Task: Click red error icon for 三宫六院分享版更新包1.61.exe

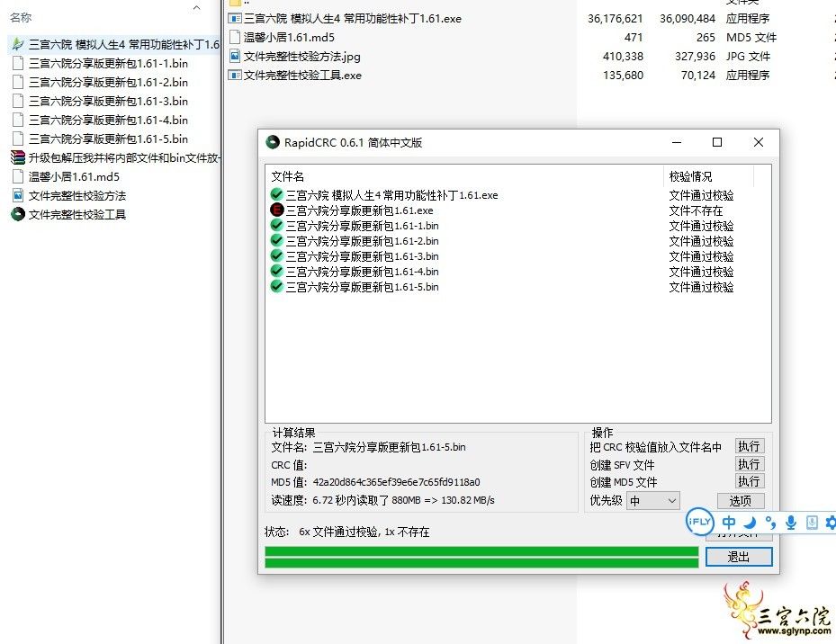Action: point(276,210)
